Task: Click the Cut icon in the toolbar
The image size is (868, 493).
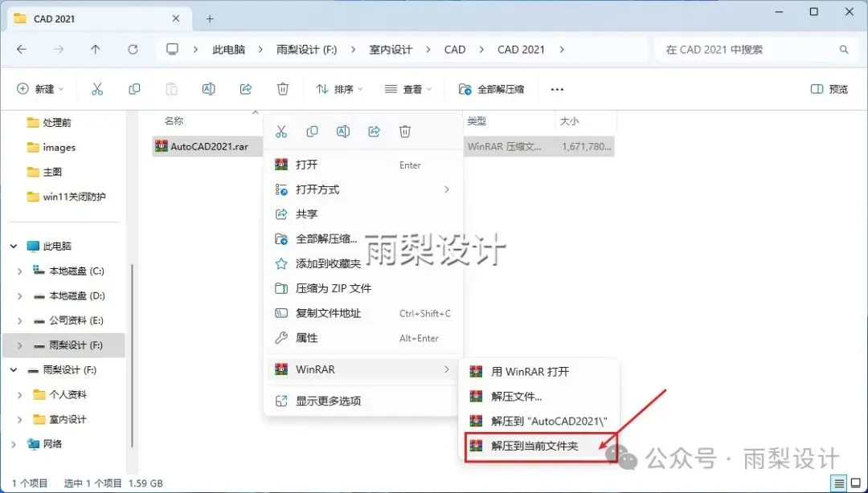Action: click(97, 89)
